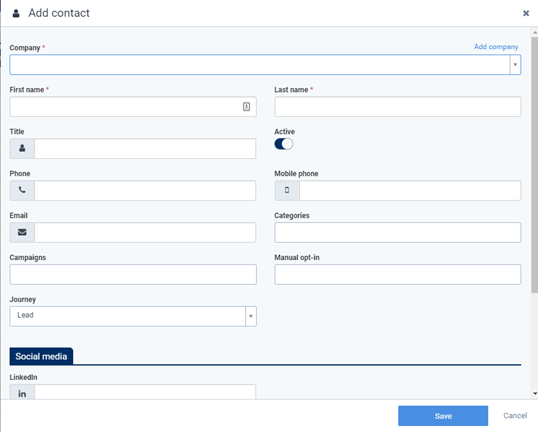Expand the Company dropdown arrow
This screenshot has height=433, width=538.
(x=515, y=65)
